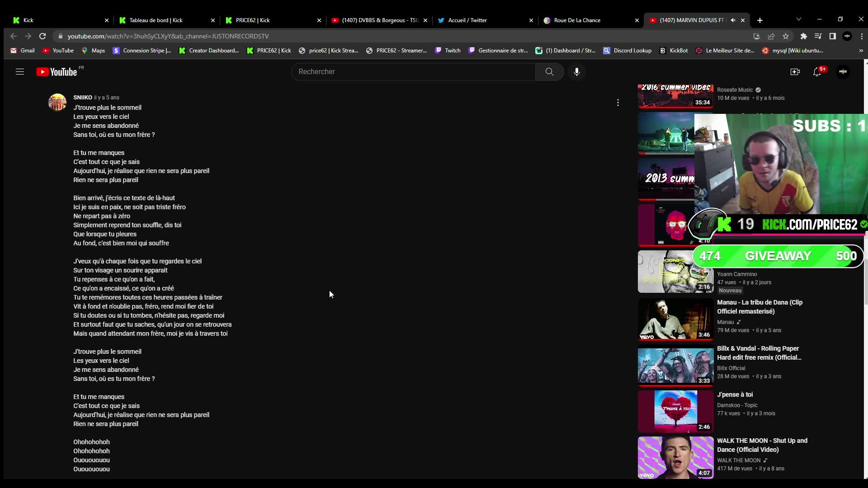Open a new tab with the plus button
Image resolution: width=868 pixels, height=488 pixels.
760,20
